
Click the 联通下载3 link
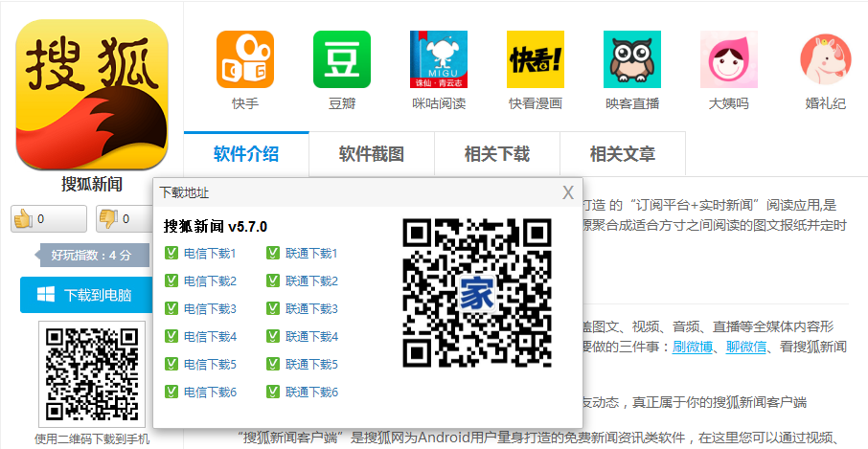(x=311, y=309)
